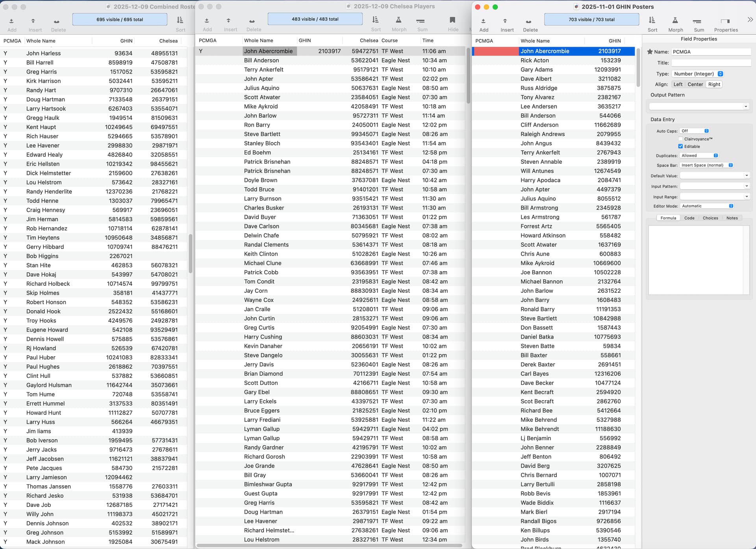Toggle Properties panel in GHIN Posters toolbar
Image resolution: width=756 pixels, height=549 pixels.
725,21
